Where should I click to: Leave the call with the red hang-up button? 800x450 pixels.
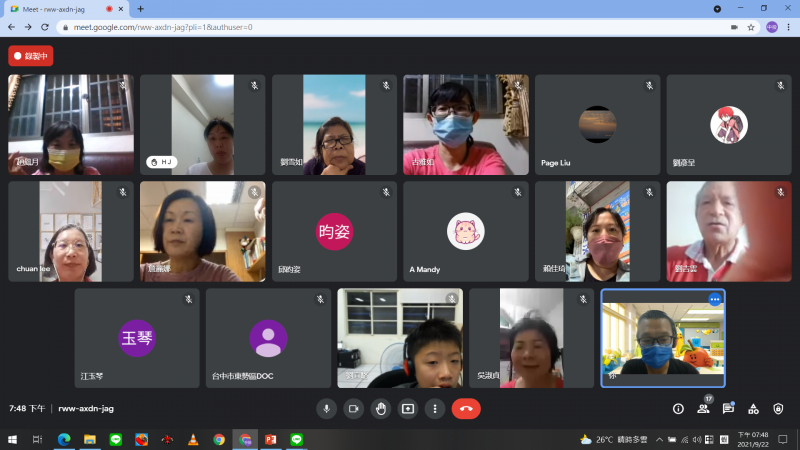[x=466, y=408]
